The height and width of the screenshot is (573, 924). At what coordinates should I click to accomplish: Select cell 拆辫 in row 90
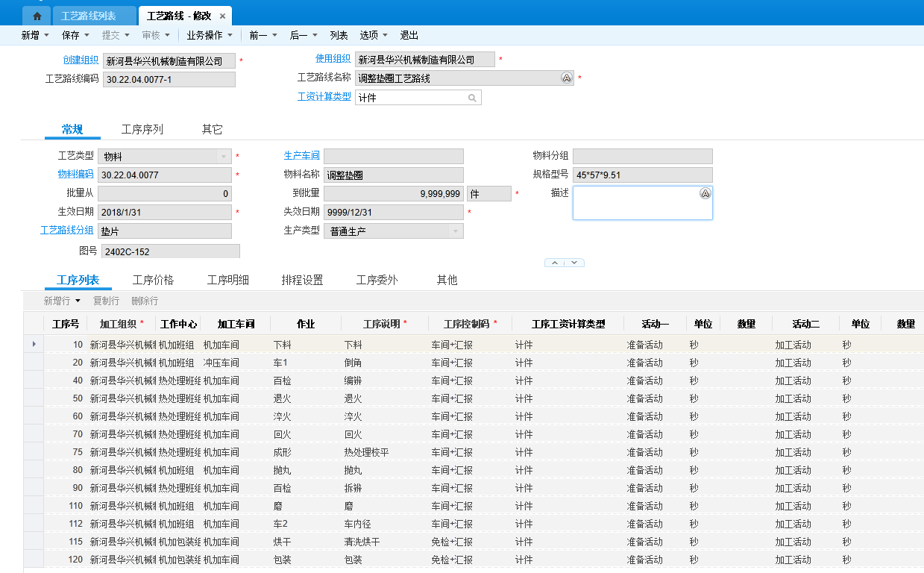(385, 488)
